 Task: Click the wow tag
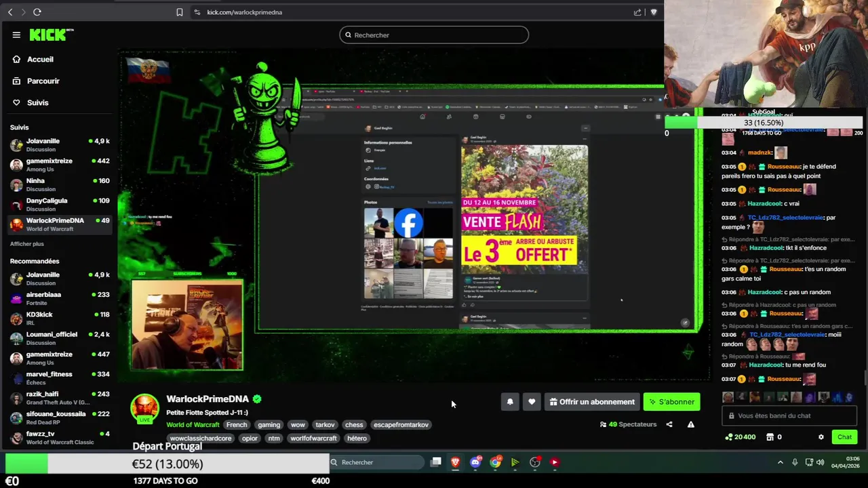tap(298, 425)
